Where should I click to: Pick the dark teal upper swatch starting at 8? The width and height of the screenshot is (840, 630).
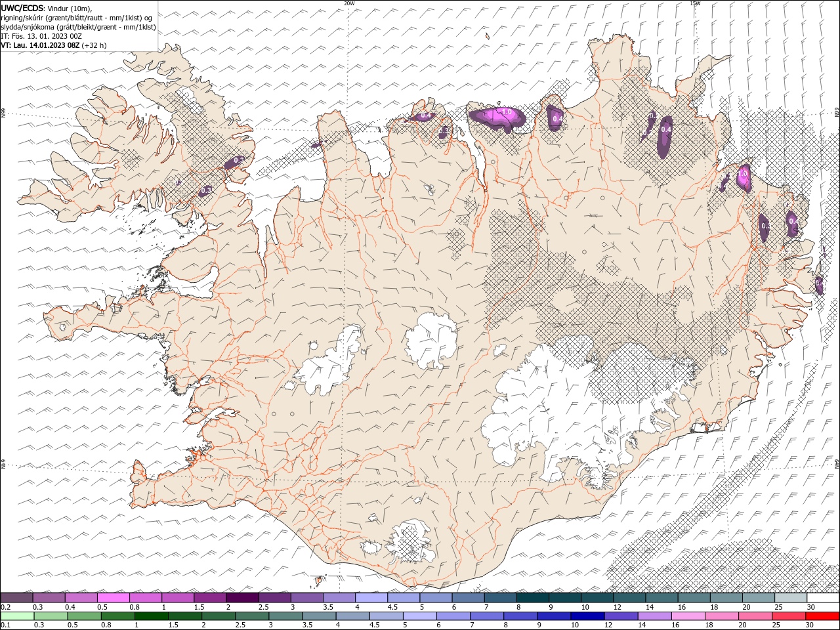(x=532, y=598)
